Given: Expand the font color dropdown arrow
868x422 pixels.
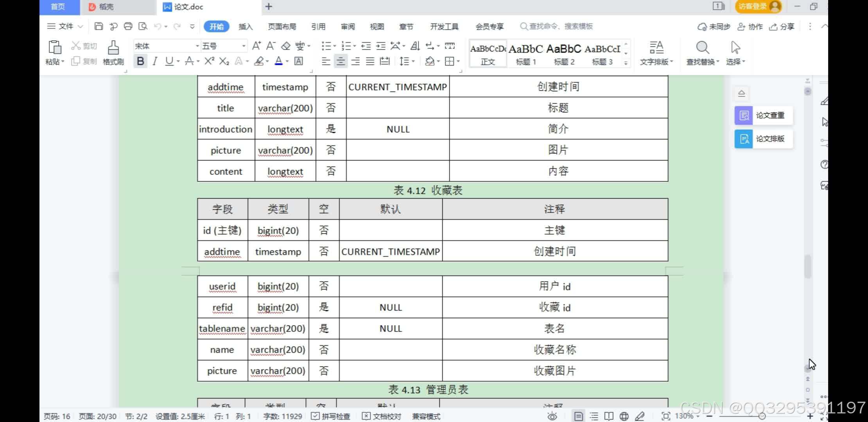Looking at the screenshot, I should [x=287, y=61].
